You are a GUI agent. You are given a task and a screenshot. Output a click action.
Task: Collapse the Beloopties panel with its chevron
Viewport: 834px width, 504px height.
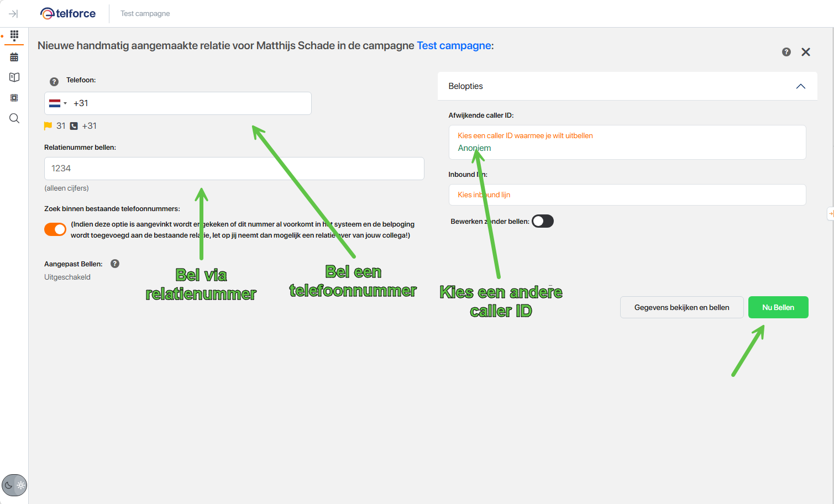(x=800, y=86)
